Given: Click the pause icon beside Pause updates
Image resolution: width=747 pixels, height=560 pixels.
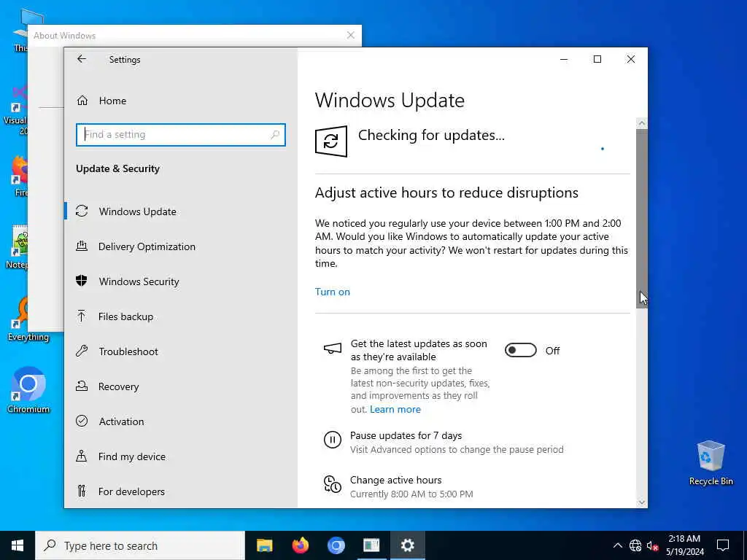Looking at the screenshot, I should pyautogui.click(x=333, y=440).
